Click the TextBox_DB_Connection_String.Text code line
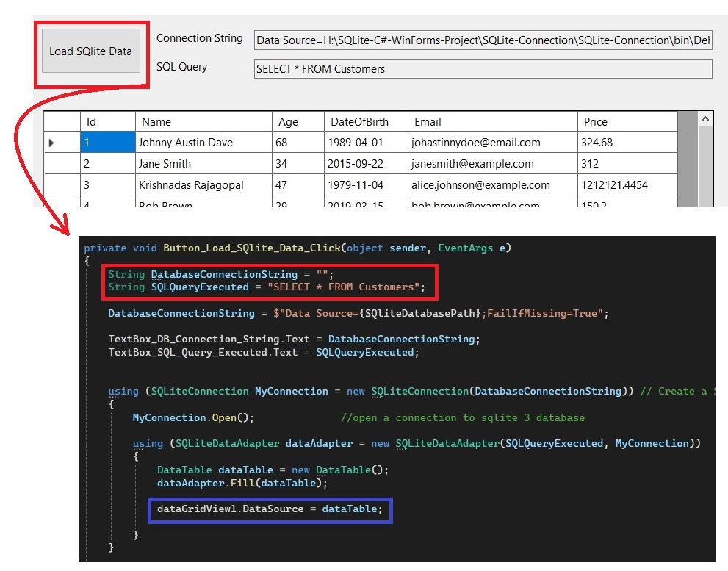This screenshot has width=728, height=571. pyautogui.click(x=294, y=340)
